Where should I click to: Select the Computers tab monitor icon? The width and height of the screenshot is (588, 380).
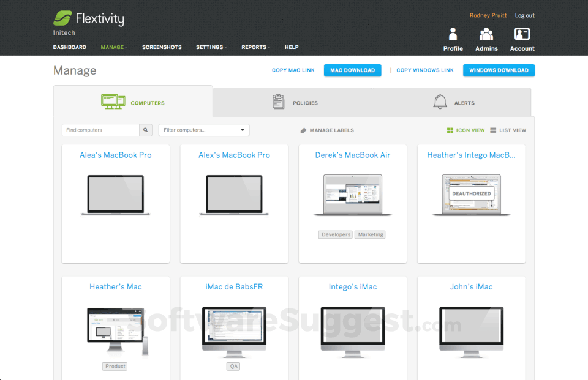(x=113, y=102)
